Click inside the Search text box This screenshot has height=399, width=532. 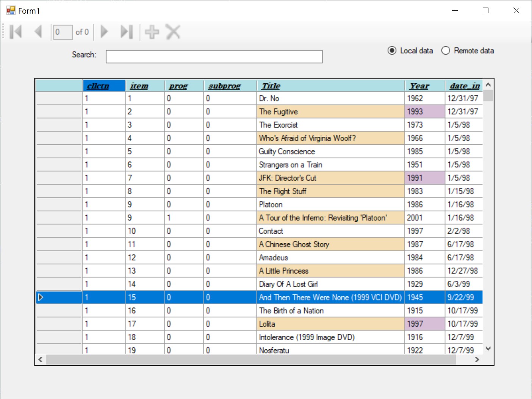click(214, 56)
